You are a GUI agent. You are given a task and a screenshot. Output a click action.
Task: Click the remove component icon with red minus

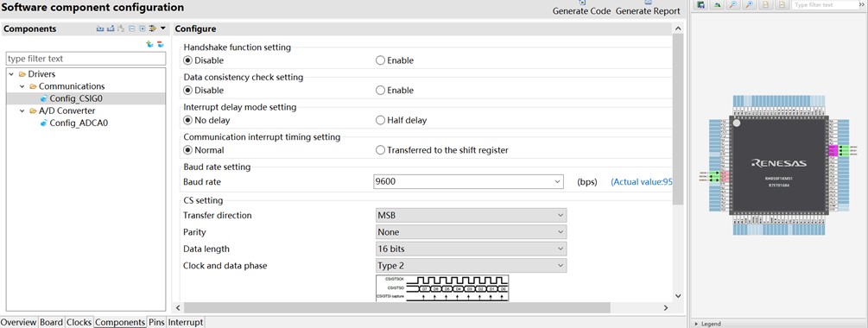point(161,44)
